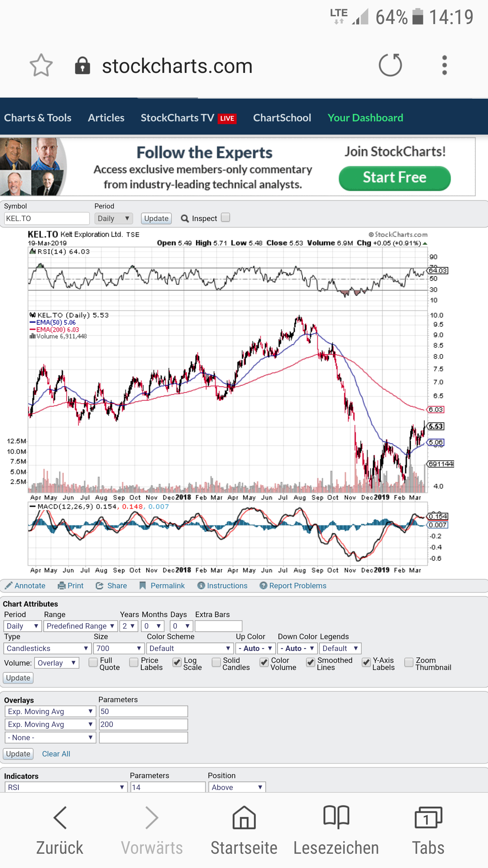Enable the Full Quote checkbox
The image size is (488, 868).
point(93,662)
